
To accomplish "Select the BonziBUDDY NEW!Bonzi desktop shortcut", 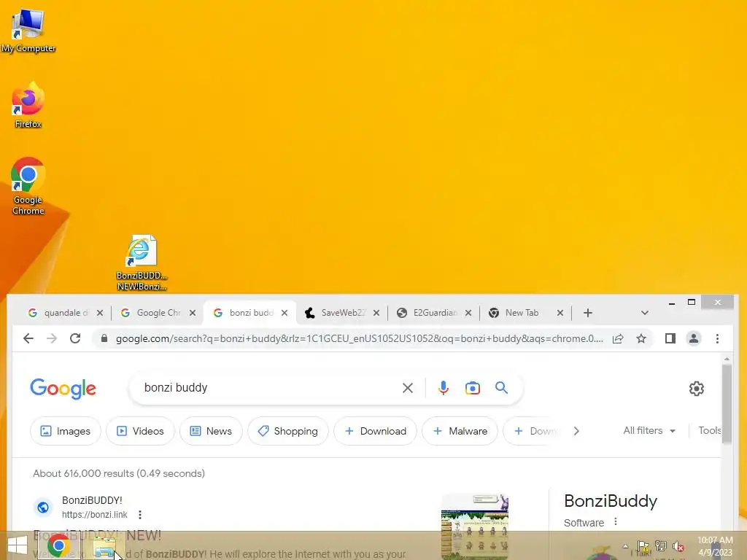I will pyautogui.click(x=142, y=262).
